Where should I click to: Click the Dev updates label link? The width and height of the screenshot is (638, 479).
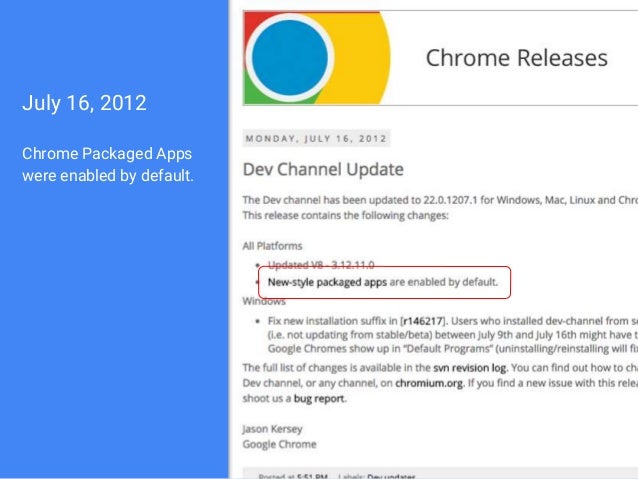391,476
